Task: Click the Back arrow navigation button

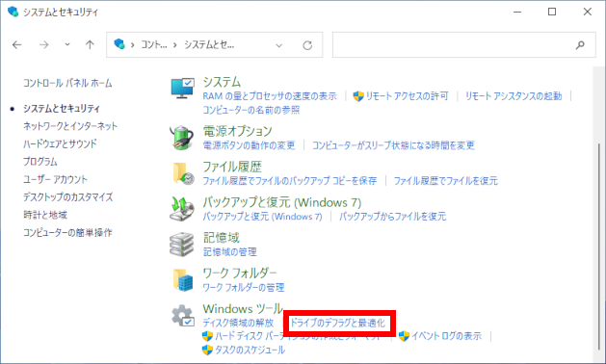Action: click(x=17, y=45)
